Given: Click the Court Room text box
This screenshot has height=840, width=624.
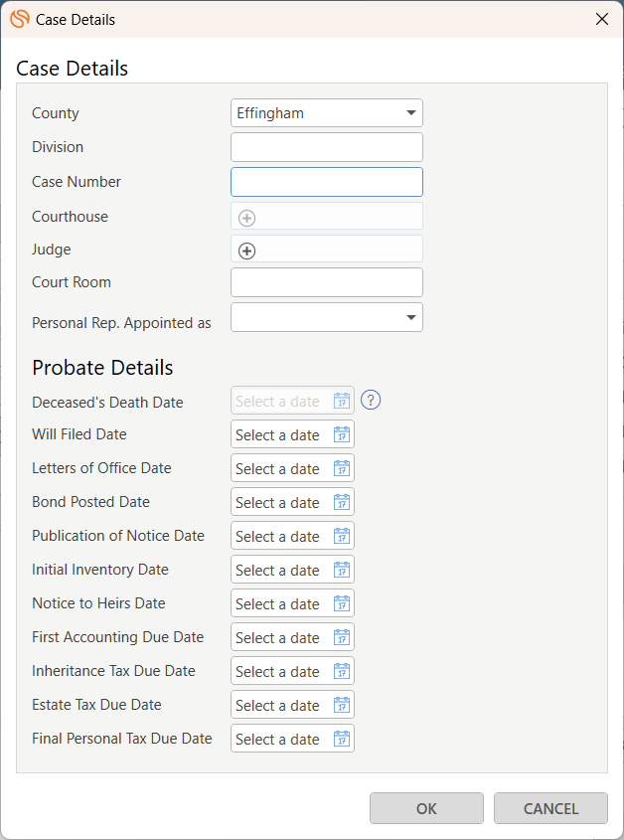Looking at the screenshot, I should pyautogui.click(x=327, y=282).
